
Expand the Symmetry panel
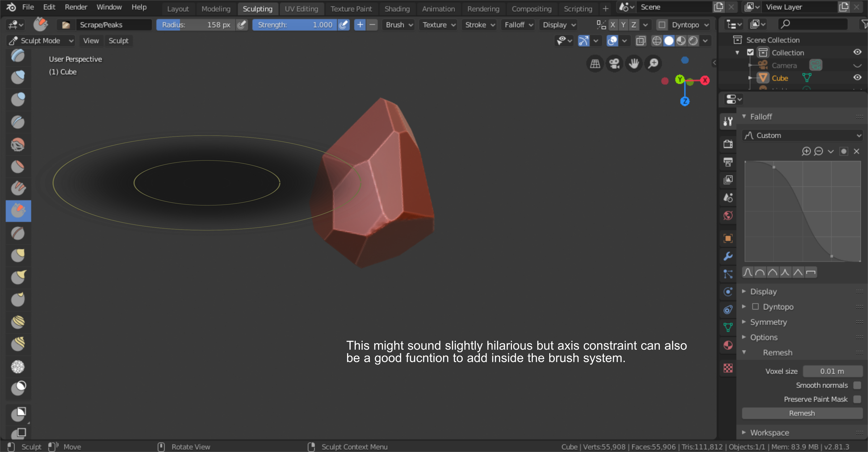768,322
